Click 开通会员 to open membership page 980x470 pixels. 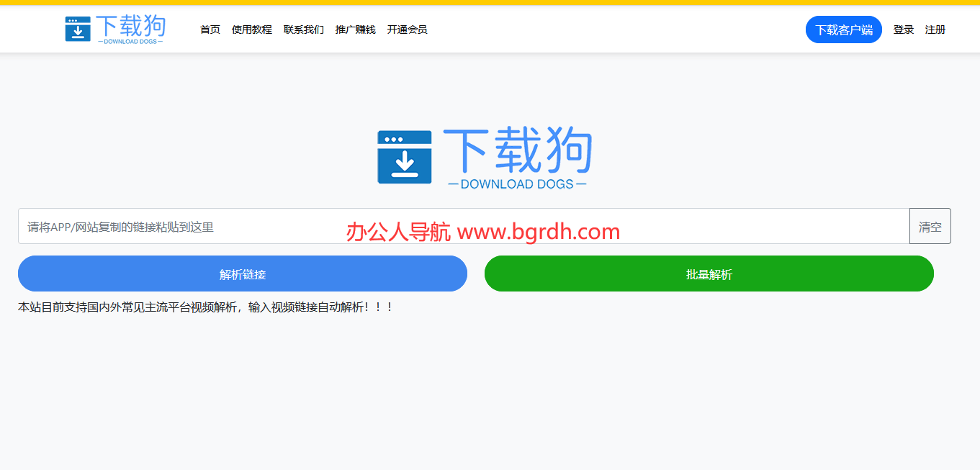click(x=406, y=30)
